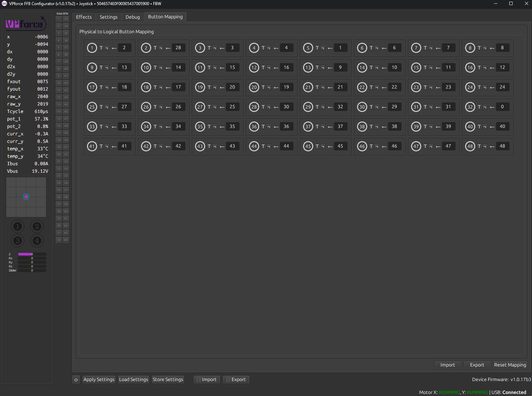The width and height of the screenshot is (532, 396).
Task: Open the Effects tab
Action: 84,17
